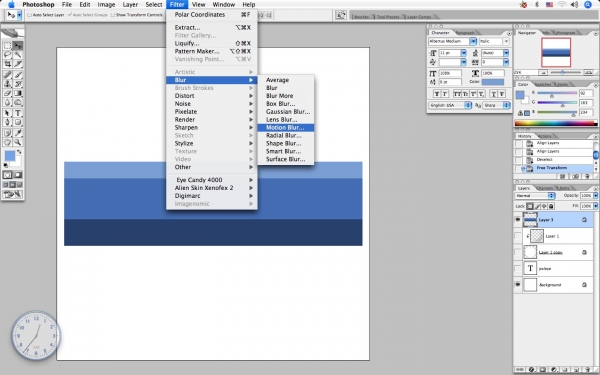Show the text layer visibility
600x375 pixels.
(x=518, y=269)
